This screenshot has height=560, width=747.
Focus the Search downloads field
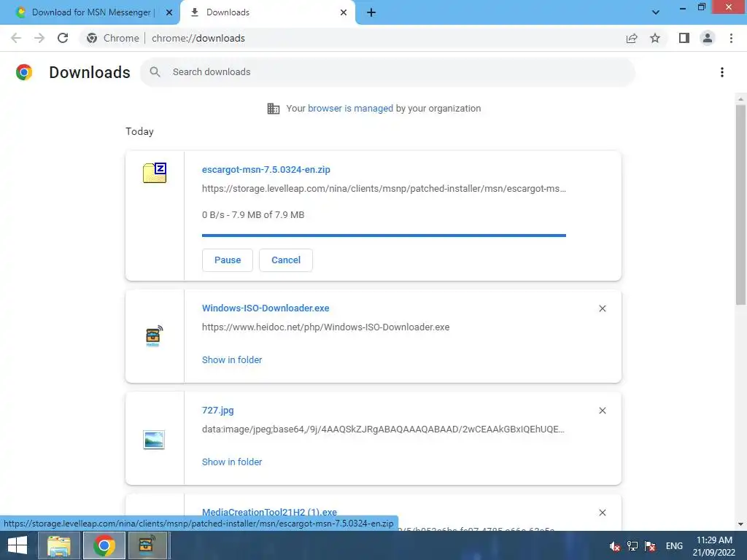point(387,72)
